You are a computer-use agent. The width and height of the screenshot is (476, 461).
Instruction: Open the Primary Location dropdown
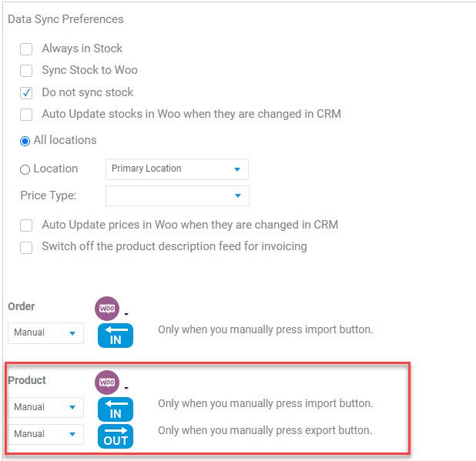pyautogui.click(x=177, y=169)
